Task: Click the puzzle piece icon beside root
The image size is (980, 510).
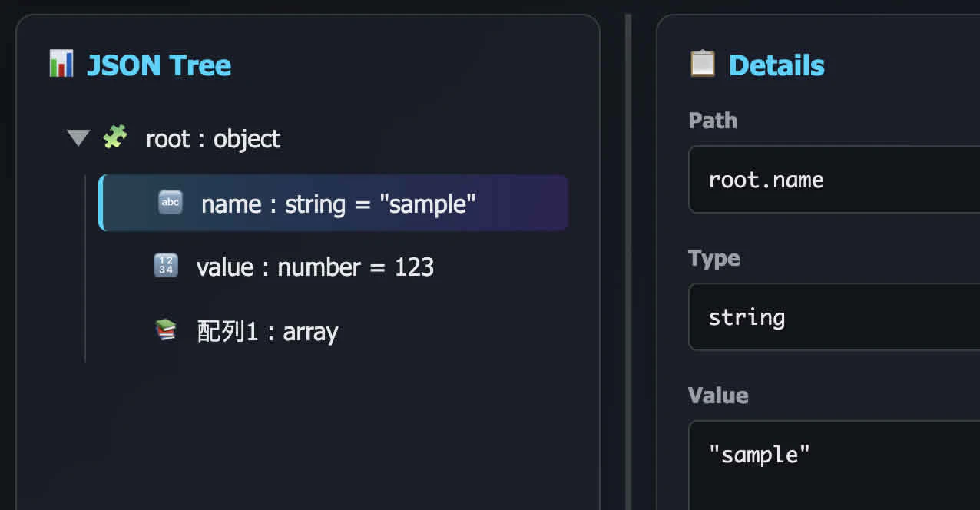Action: pyautogui.click(x=115, y=137)
